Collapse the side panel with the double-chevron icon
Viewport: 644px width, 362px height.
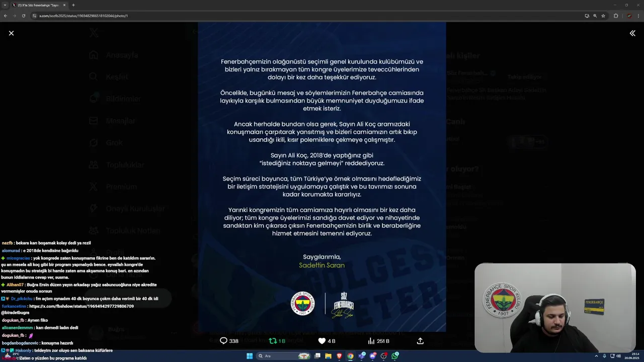(632, 33)
